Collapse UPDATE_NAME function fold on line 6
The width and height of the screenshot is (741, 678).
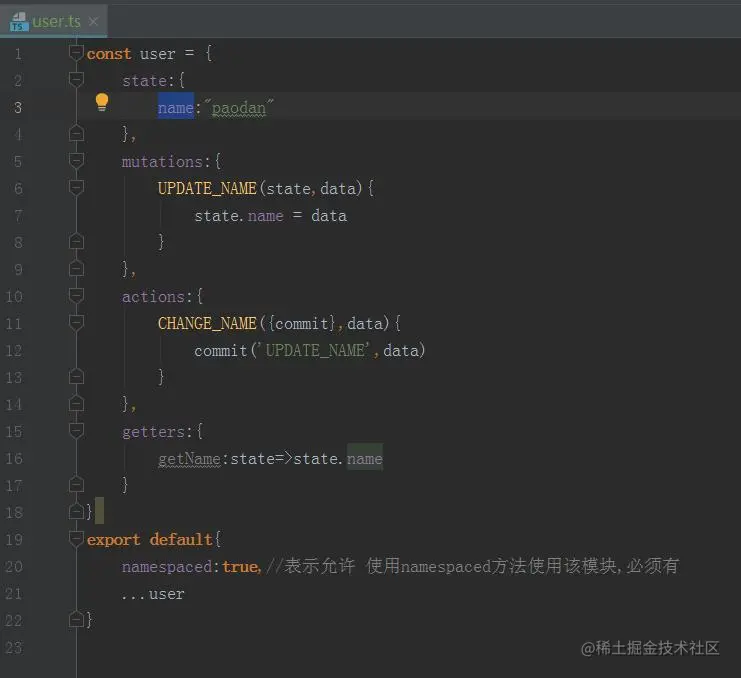[x=76, y=188]
